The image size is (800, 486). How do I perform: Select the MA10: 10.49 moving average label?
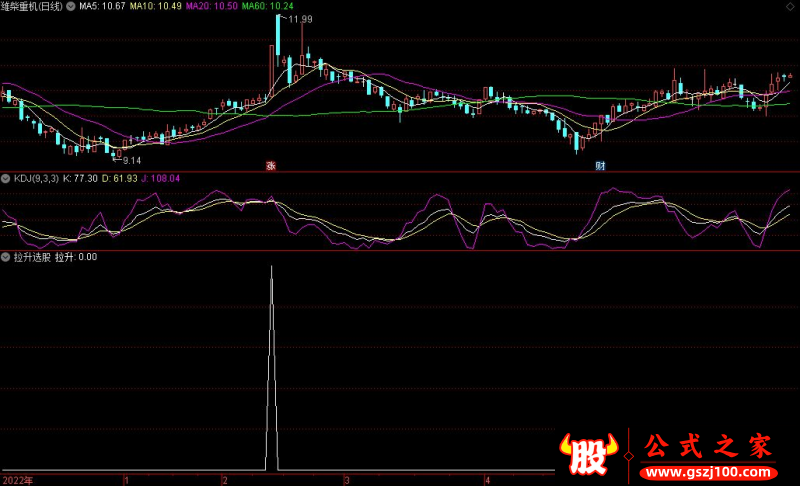(155, 8)
